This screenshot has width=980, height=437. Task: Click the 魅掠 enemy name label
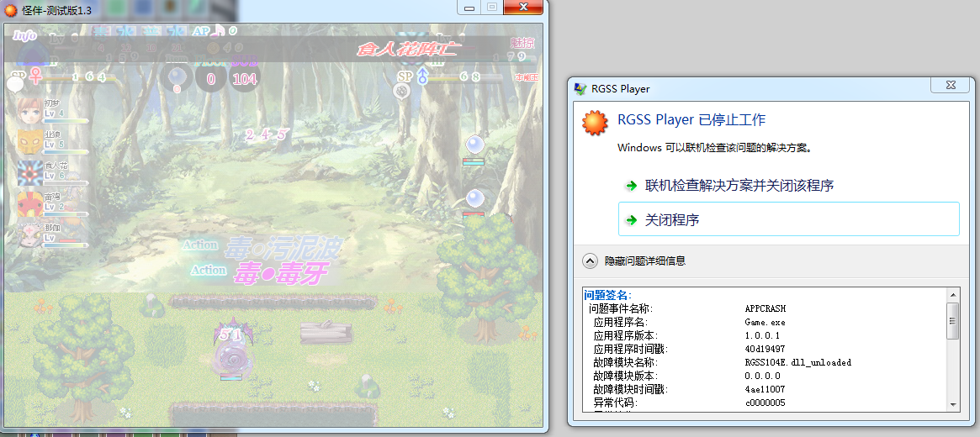point(522,43)
